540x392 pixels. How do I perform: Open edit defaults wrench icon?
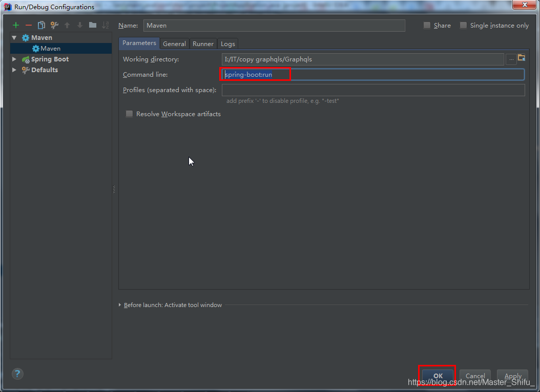(54, 25)
